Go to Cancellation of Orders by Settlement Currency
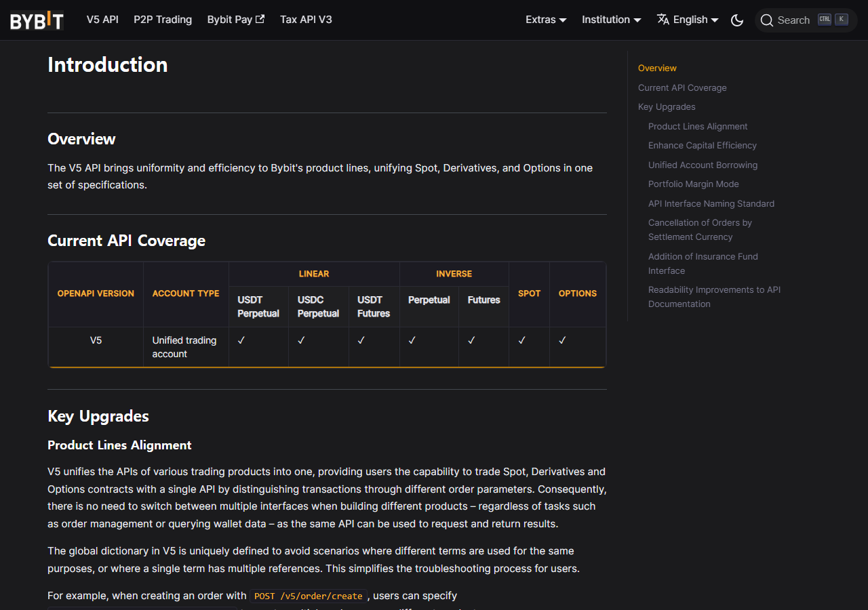The width and height of the screenshot is (868, 610). (x=700, y=230)
